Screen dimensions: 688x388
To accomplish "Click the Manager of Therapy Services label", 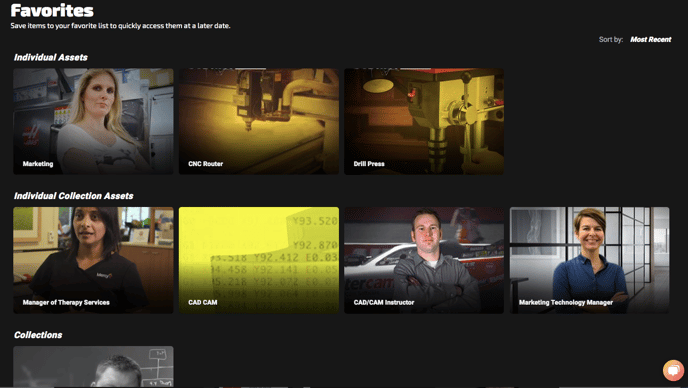I will coord(66,302).
